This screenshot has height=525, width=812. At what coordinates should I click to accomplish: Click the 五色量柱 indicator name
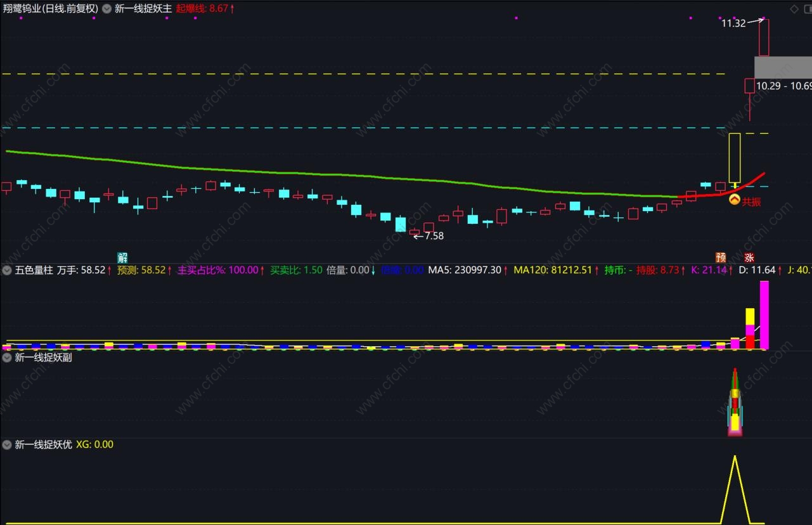(34, 270)
